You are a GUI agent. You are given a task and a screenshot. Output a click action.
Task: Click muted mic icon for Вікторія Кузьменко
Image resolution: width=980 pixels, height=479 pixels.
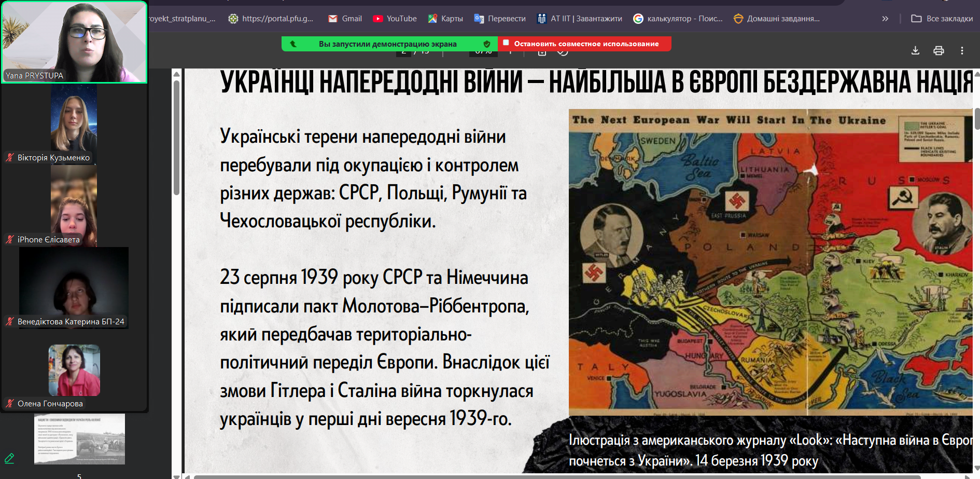click(x=10, y=157)
